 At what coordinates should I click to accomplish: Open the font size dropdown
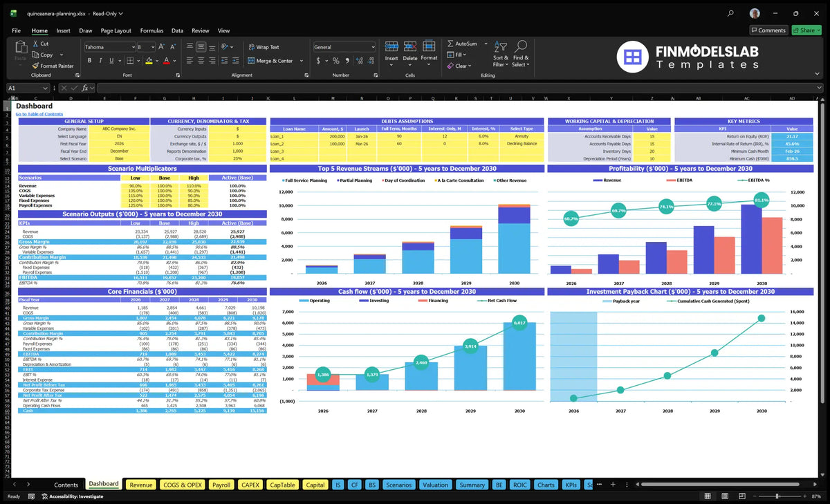152,47
